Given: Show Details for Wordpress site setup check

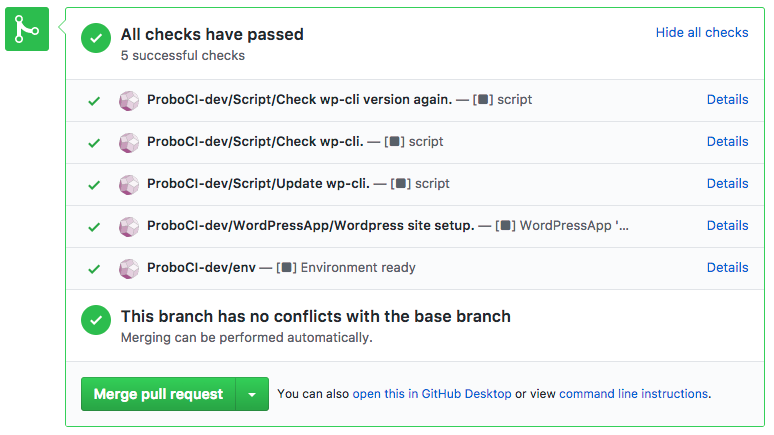Looking at the screenshot, I should click(727, 226).
